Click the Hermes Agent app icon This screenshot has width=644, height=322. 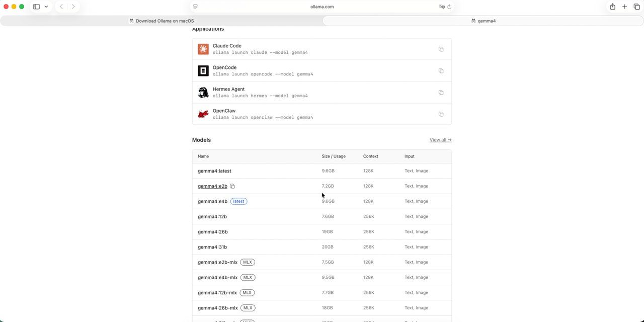tap(203, 93)
